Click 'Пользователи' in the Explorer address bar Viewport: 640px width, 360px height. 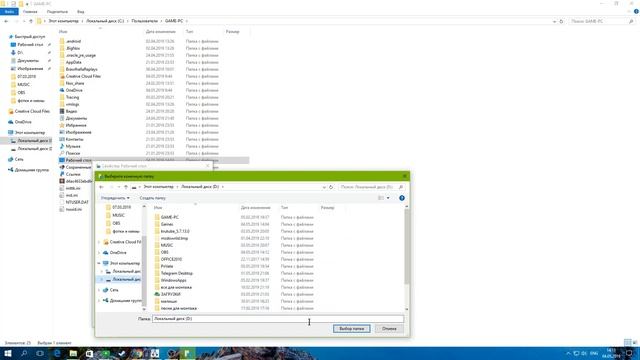144,21
